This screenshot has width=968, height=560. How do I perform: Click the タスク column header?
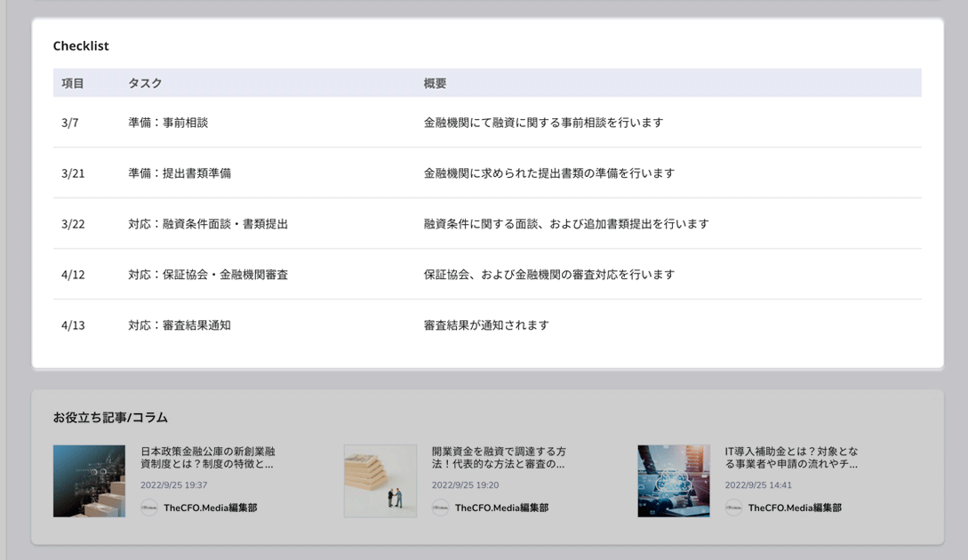(145, 84)
